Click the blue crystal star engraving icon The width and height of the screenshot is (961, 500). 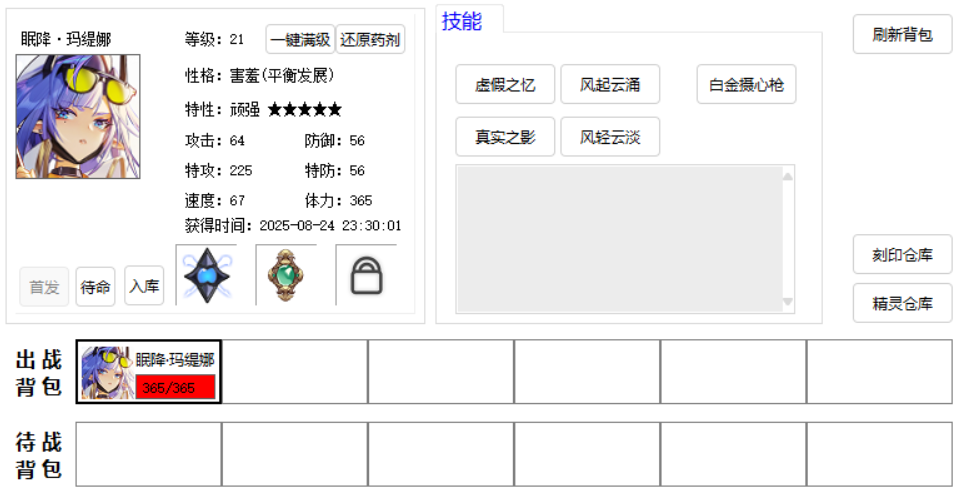coord(207,275)
